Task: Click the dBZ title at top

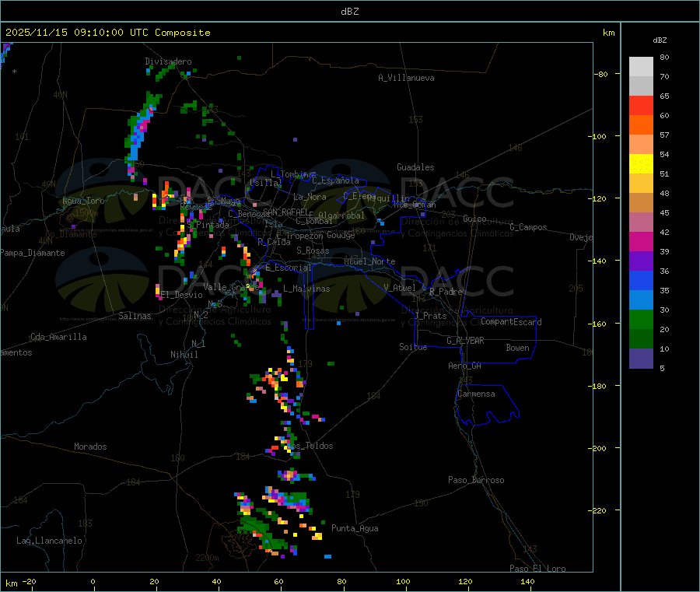Action: point(349,12)
